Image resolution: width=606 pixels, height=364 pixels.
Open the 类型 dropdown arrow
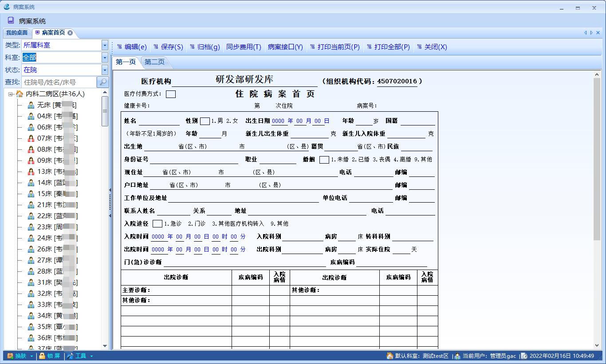click(x=105, y=45)
